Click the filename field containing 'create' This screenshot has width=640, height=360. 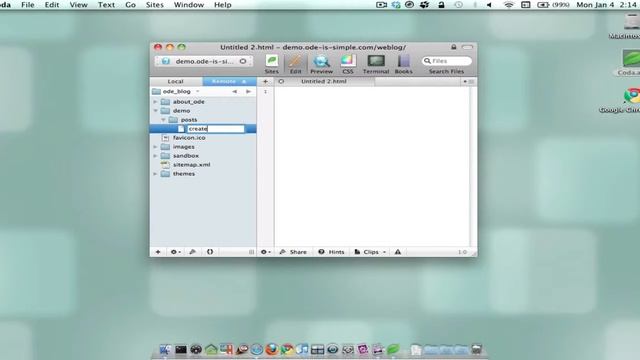pyautogui.click(x=216, y=129)
